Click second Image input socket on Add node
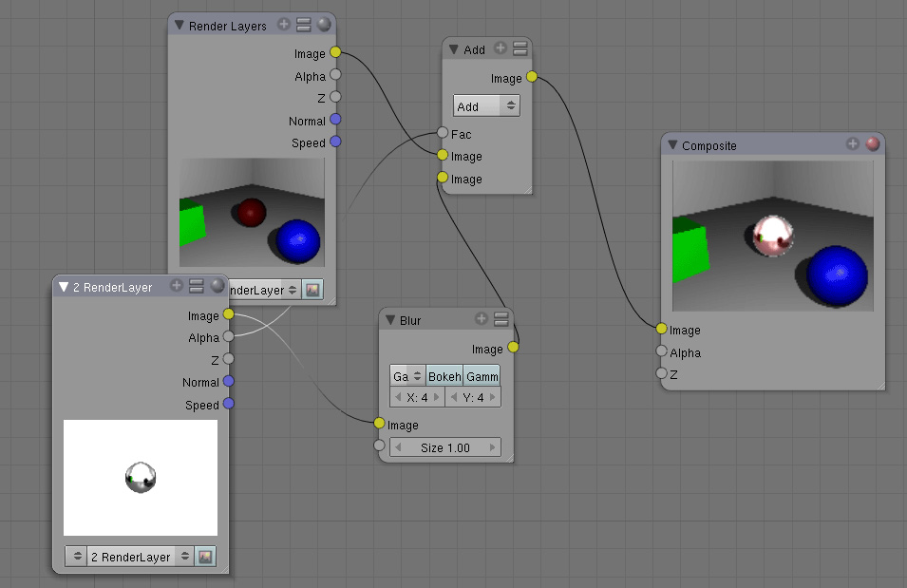Viewport: 907px width, 588px height. coord(443,177)
